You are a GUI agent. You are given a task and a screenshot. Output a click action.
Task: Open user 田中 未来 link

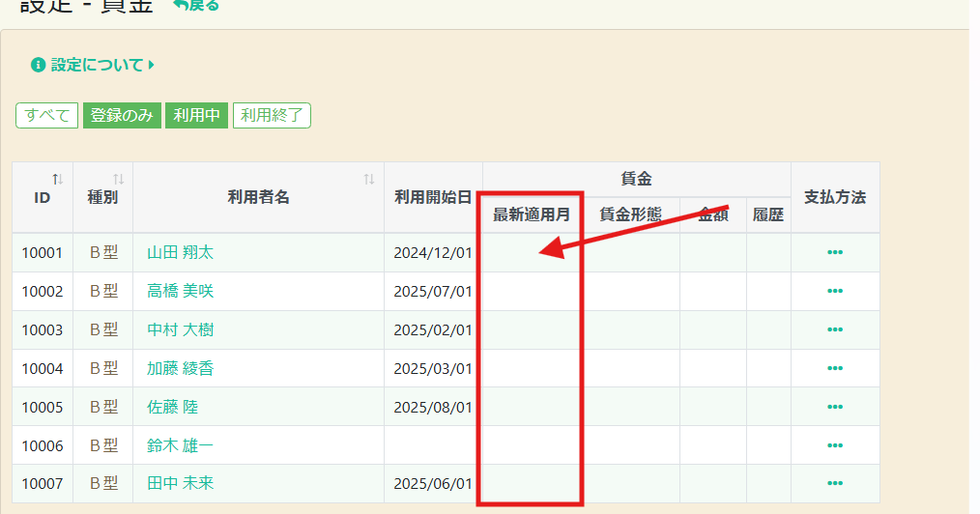tap(180, 483)
